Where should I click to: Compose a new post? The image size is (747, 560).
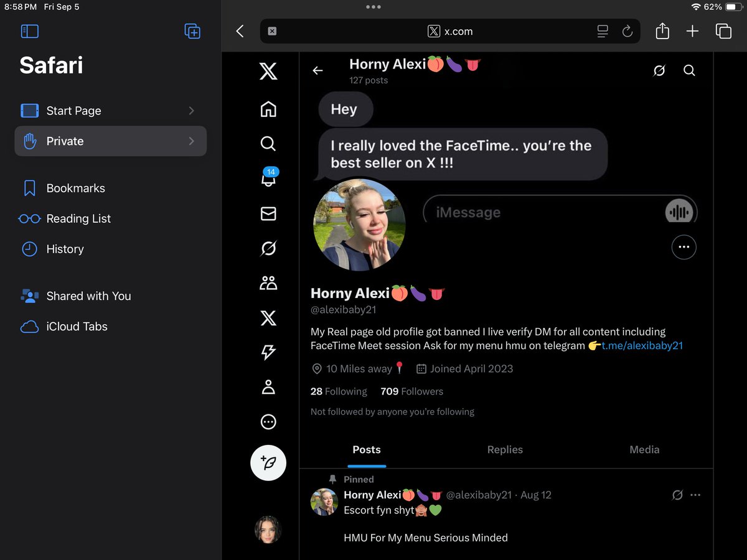click(x=268, y=463)
